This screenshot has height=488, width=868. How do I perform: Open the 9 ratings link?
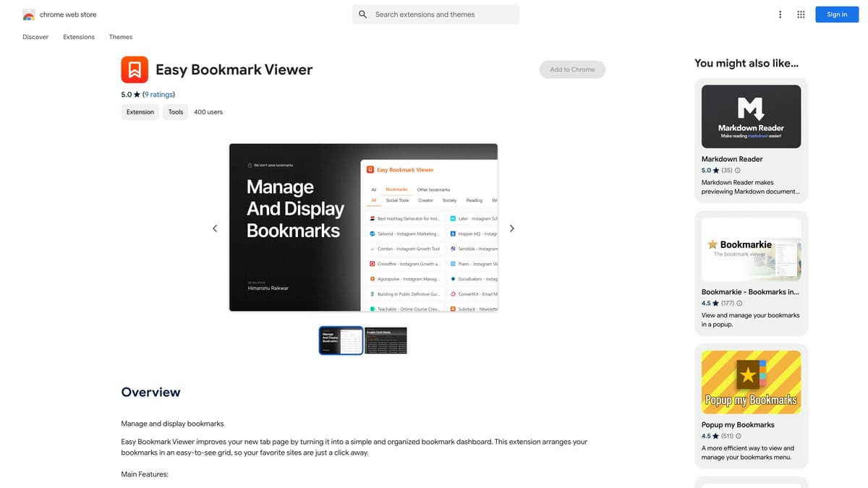click(158, 95)
